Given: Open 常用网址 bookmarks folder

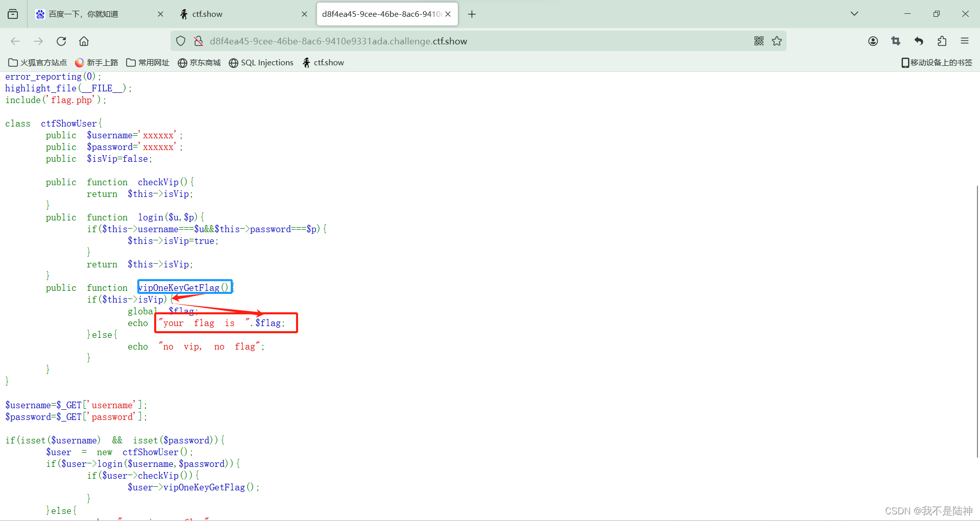Looking at the screenshot, I should click(x=148, y=62).
